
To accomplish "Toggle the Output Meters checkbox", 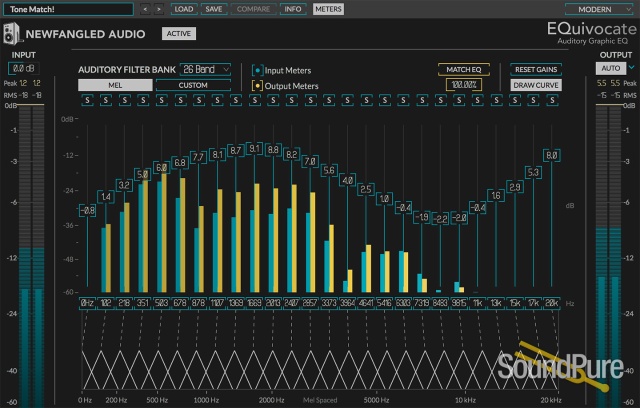I will (x=257, y=86).
